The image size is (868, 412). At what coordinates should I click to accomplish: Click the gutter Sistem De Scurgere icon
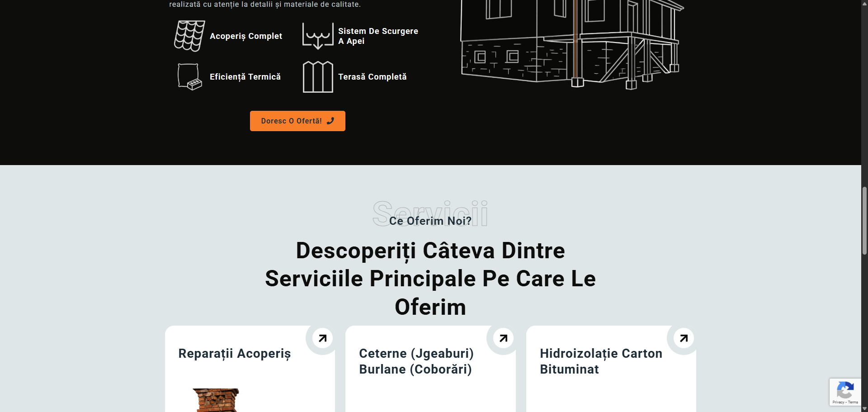point(317,36)
